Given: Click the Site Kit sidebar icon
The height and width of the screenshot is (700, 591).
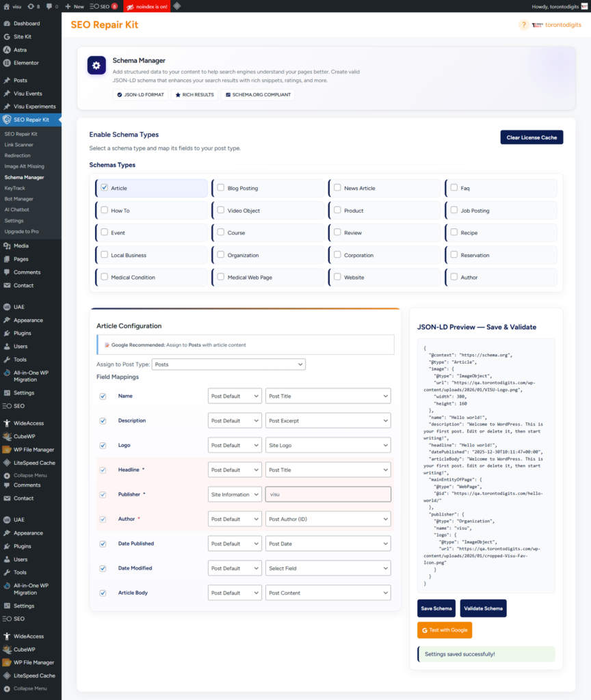Looking at the screenshot, I should [x=7, y=36].
